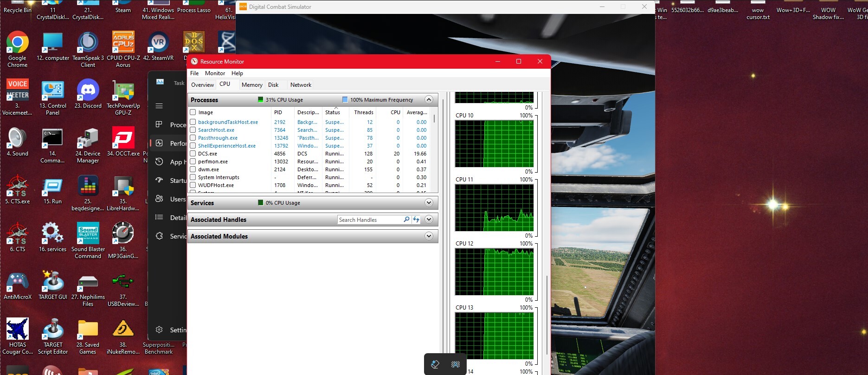Tick Passthrough.exe process checkbox
The image size is (868, 375).
tap(193, 138)
